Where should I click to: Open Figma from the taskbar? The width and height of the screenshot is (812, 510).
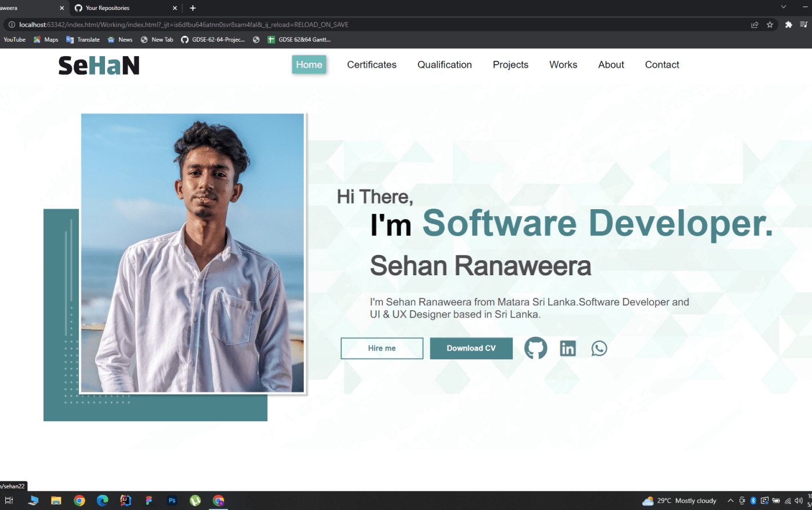coord(149,501)
